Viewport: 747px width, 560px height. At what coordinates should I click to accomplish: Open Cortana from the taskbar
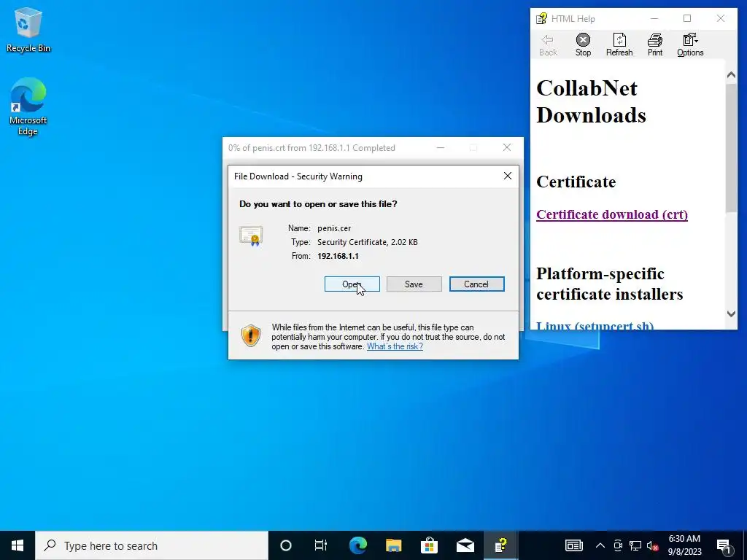(x=286, y=545)
